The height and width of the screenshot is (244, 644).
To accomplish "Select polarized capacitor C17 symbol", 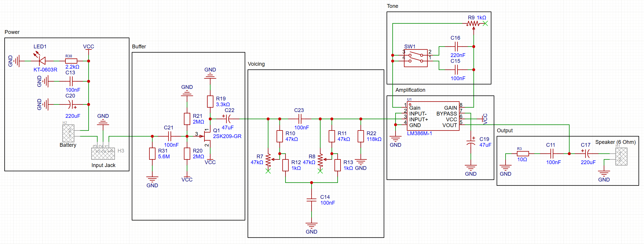I will [x=587, y=153].
